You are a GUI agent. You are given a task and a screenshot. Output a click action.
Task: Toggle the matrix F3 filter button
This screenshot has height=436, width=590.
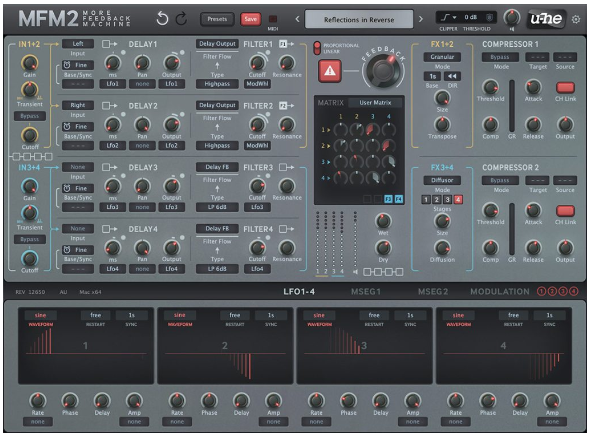[388, 199]
